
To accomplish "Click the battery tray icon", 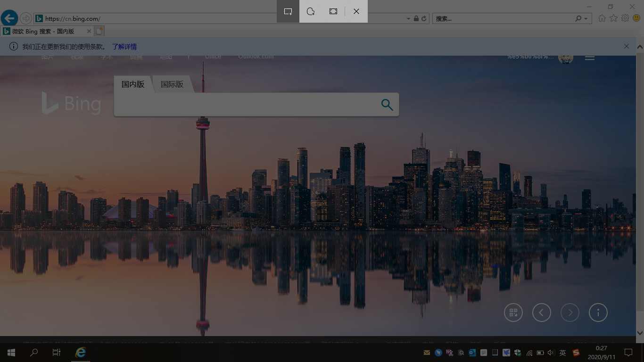I will 540,353.
